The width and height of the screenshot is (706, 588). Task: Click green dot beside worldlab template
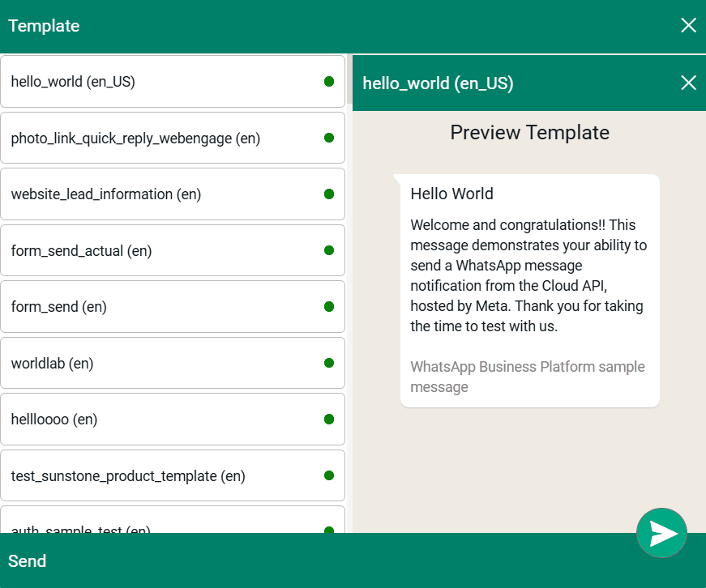tap(329, 363)
